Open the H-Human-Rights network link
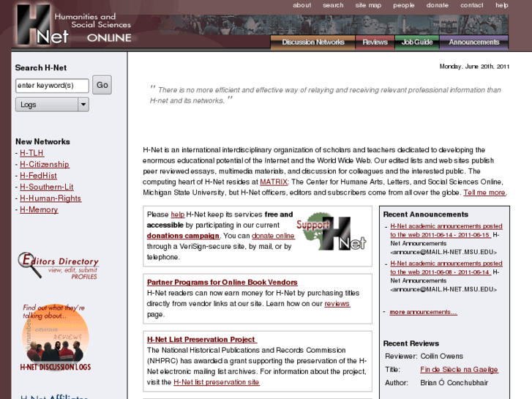 (x=50, y=198)
